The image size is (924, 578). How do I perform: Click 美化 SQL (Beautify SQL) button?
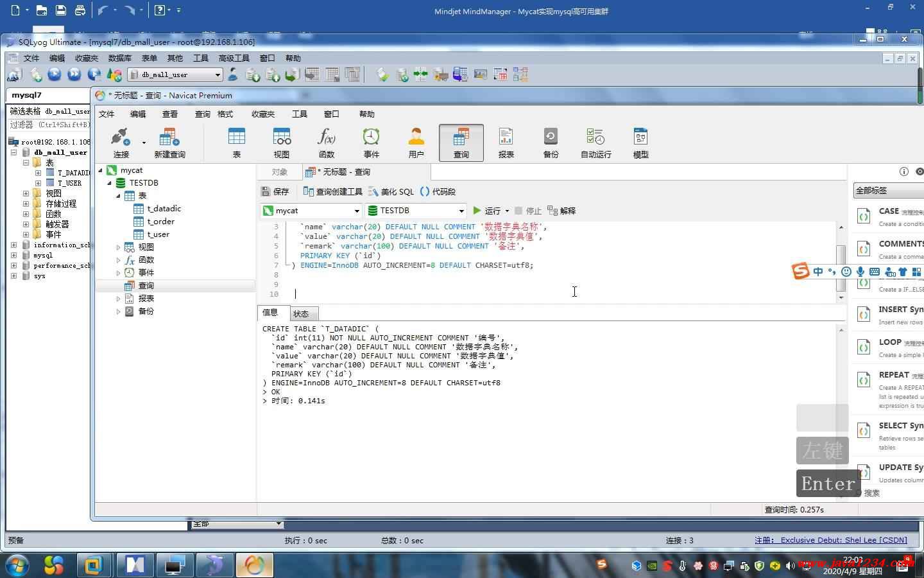point(391,191)
